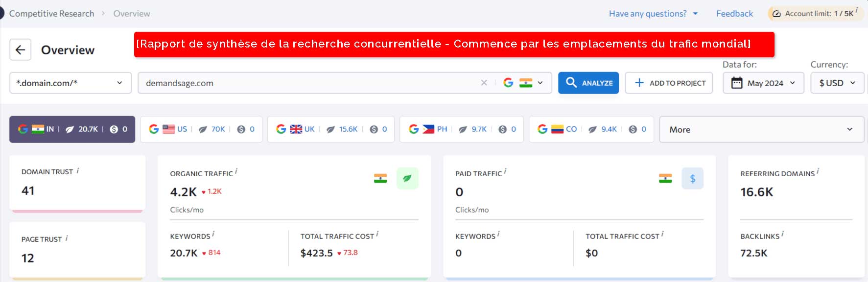868x282 pixels.
Task: Open the Google India search engine selector
Action: (523, 83)
